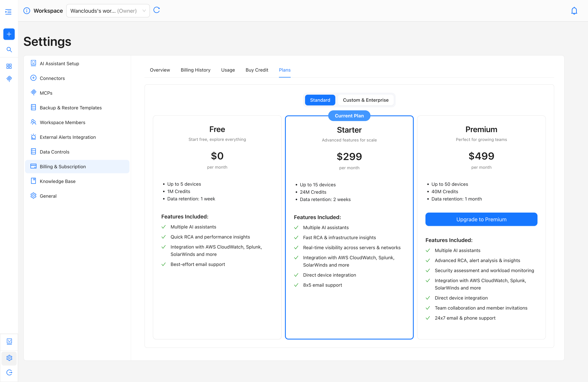The width and height of the screenshot is (588, 382).
Task: Switch to Custom & Enterprise plans
Action: click(x=365, y=100)
